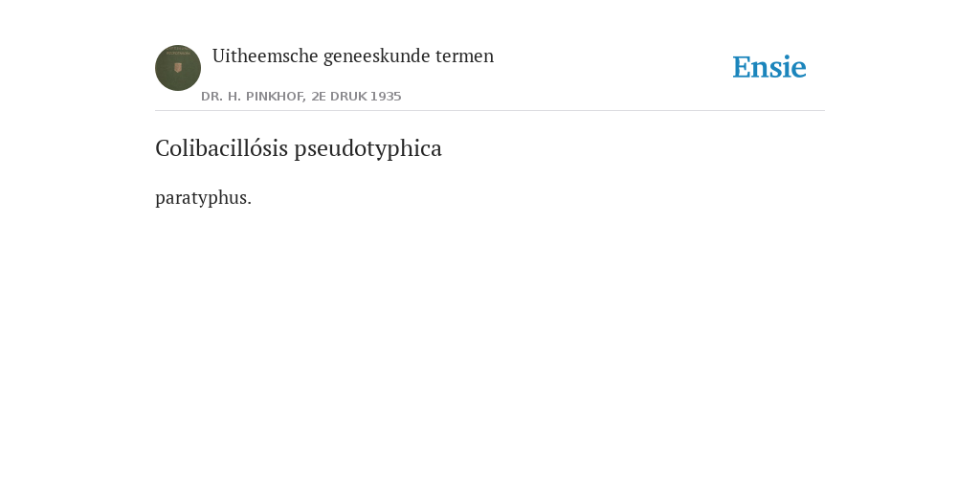Click the 'DR. H. PINKHOF' author name
The image size is (980, 490).
252,97
